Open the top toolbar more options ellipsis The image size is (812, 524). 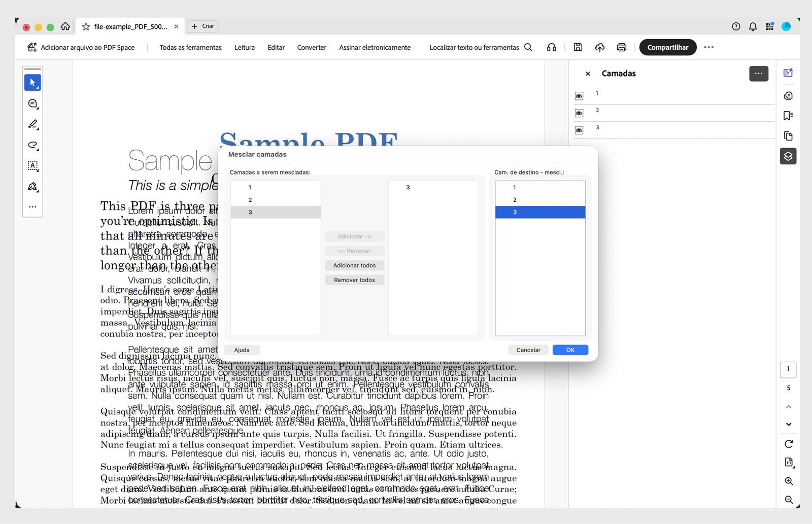709,47
